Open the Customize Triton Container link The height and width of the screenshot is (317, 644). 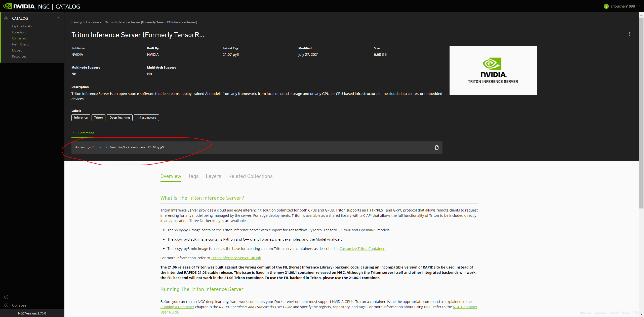[x=362, y=249]
